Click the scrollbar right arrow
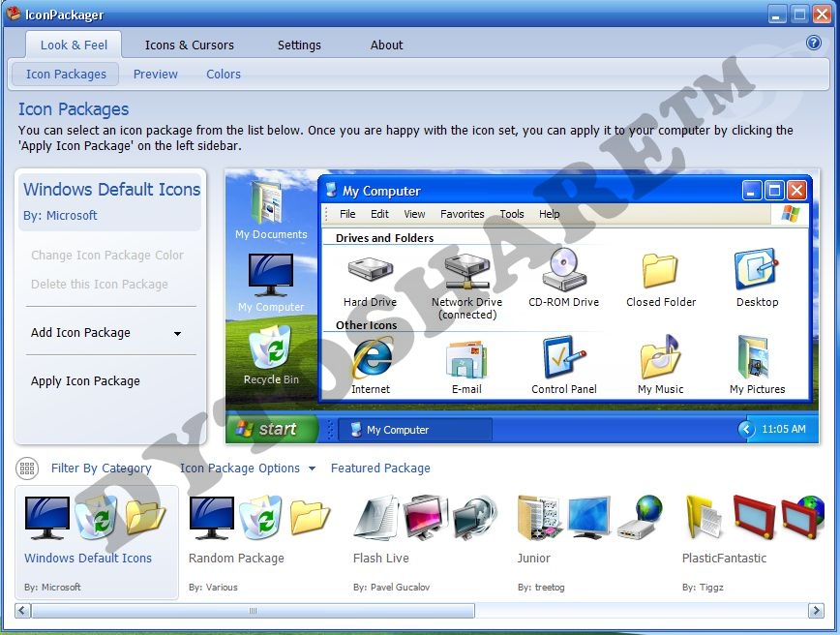 pos(816,611)
